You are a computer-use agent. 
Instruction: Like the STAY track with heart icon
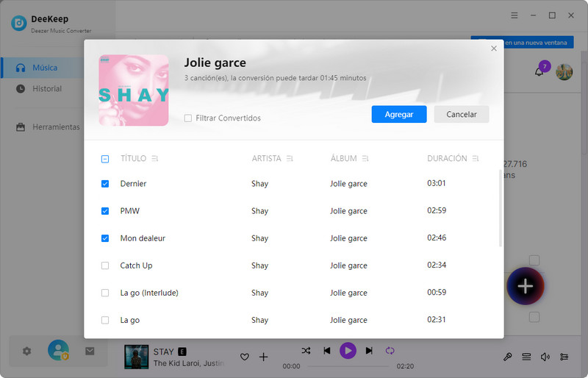point(245,357)
